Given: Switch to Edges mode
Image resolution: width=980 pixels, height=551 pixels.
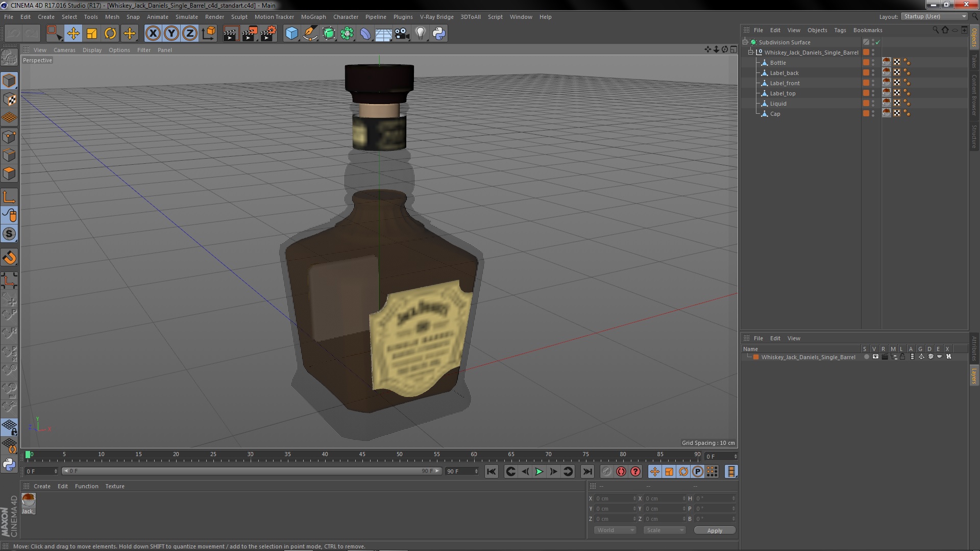Looking at the screenshot, I should [9, 155].
